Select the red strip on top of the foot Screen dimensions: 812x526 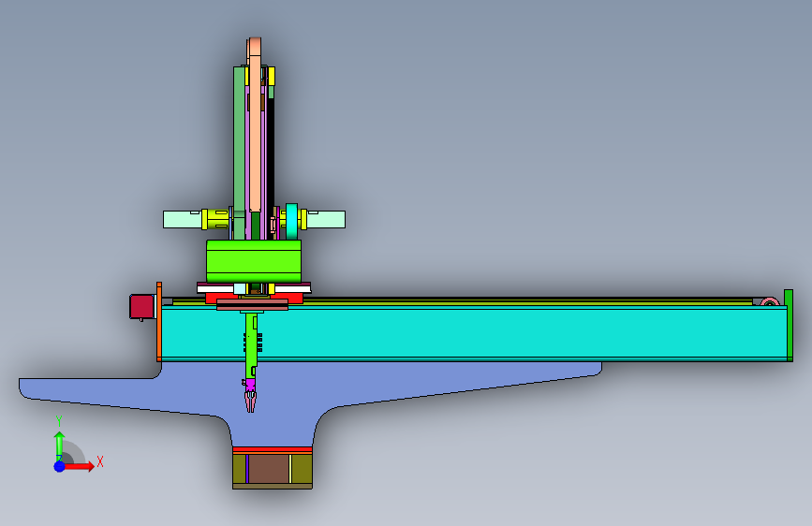(x=273, y=450)
